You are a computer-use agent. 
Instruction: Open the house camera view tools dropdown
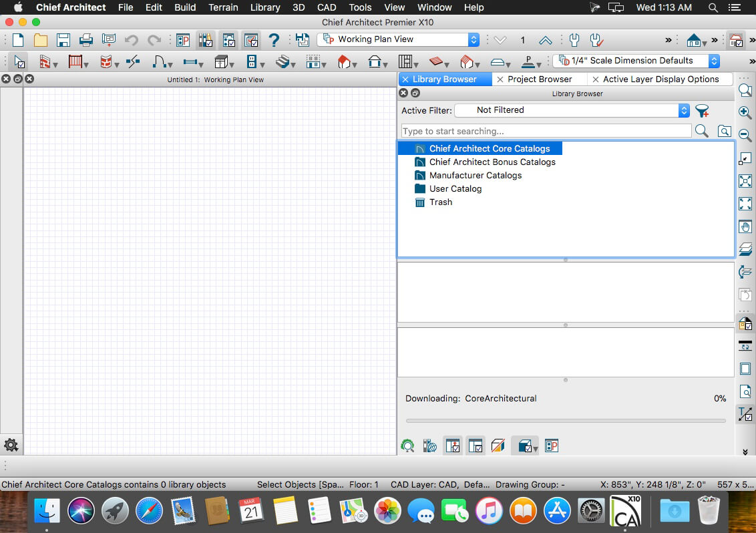point(696,41)
